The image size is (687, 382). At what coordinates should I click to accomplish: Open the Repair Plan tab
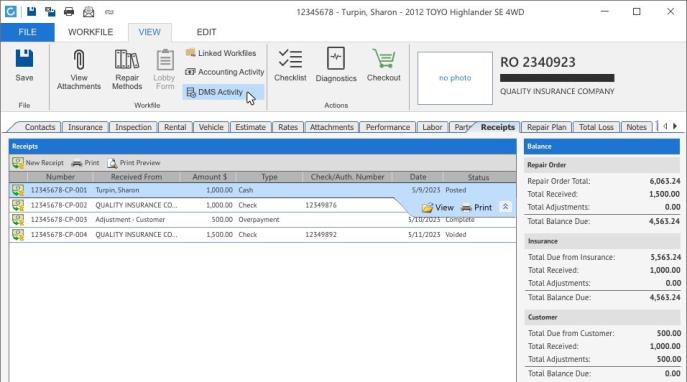pyautogui.click(x=546, y=127)
